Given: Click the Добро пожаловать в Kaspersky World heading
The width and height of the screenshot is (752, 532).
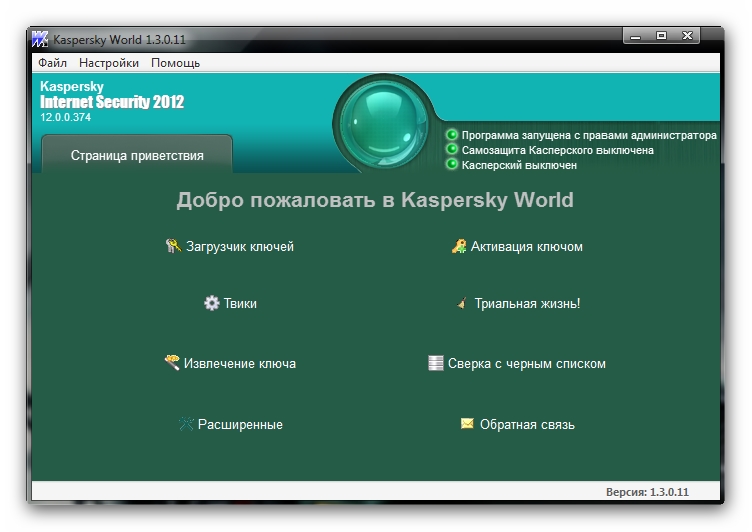Looking at the screenshot, I should tap(375, 200).
